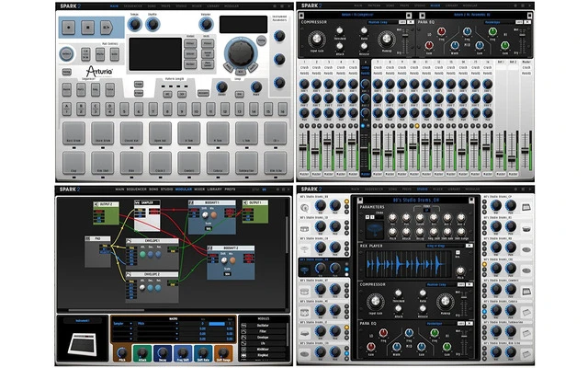Toggle the X button of mixer COMPRESSOR panel
The image size is (588, 368).
[411, 22]
